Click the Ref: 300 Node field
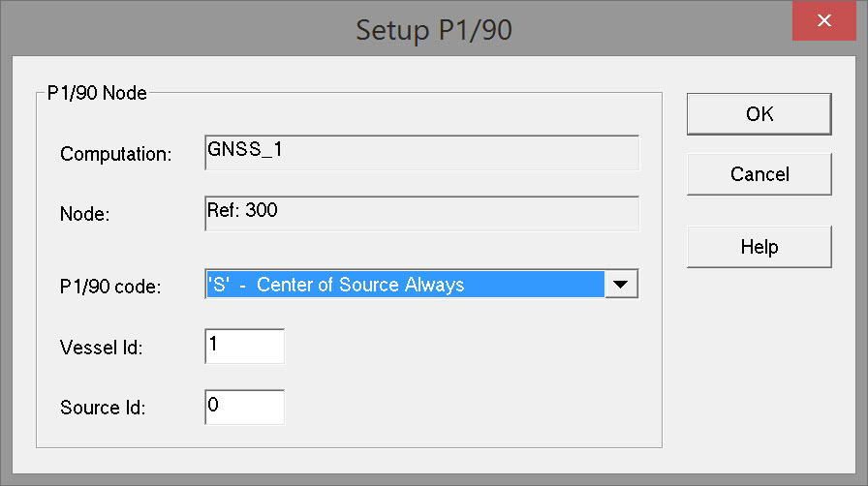The image size is (868, 486). pos(421,213)
